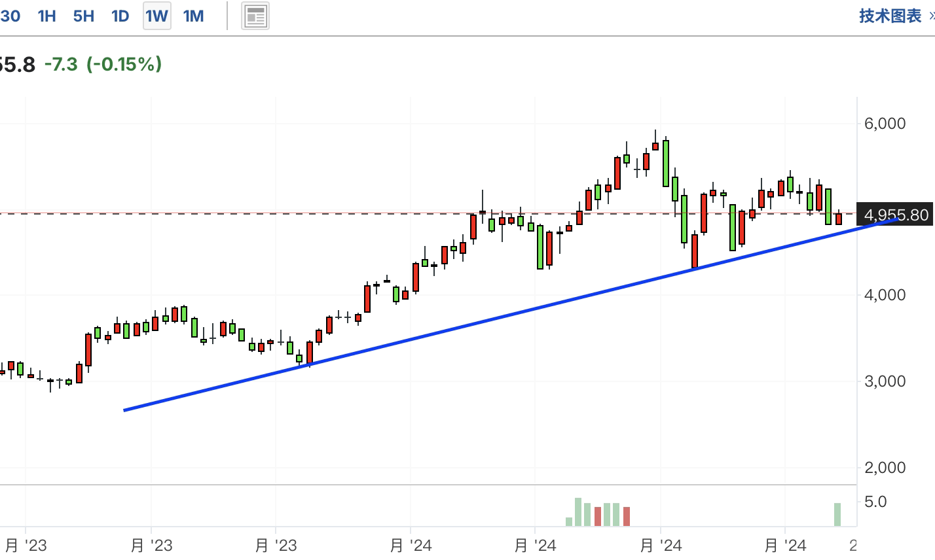Select the 1H timeframe

tap(47, 16)
